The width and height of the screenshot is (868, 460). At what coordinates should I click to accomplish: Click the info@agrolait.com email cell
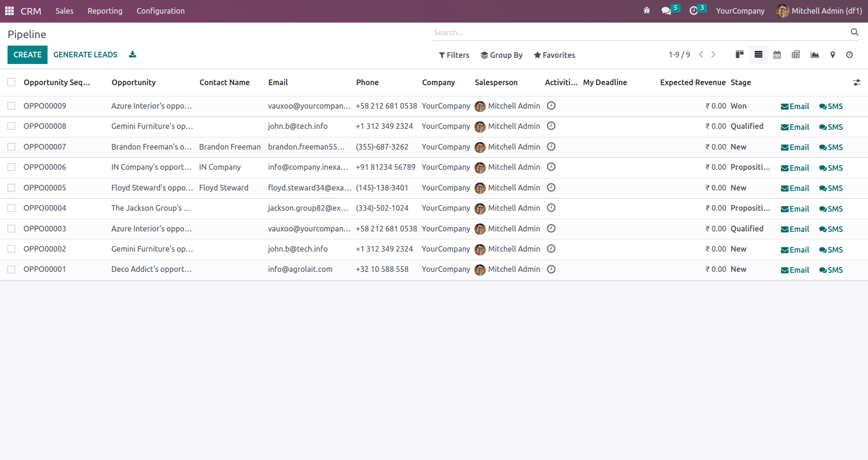click(x=300, y=269)
